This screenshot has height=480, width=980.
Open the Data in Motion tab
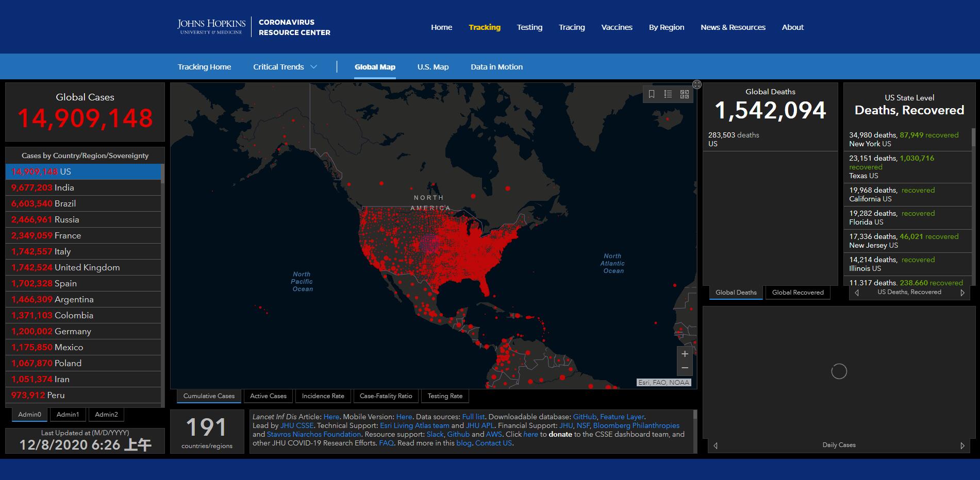click(496, 67)
